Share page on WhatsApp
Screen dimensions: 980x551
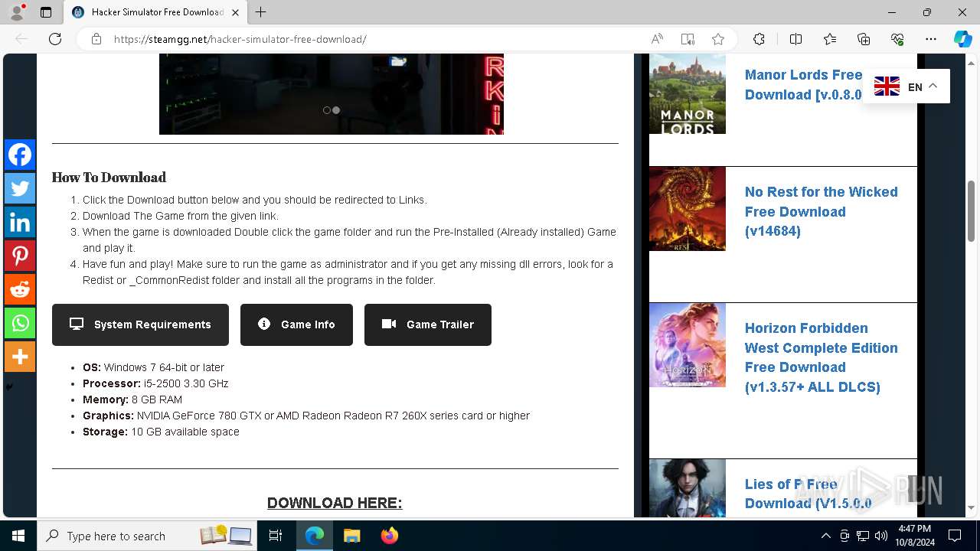point(20,323)
